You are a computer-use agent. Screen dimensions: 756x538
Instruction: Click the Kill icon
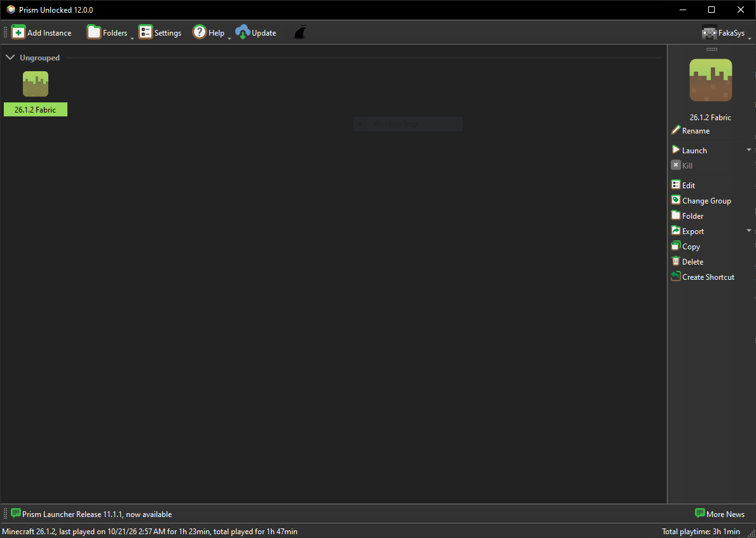click(x=675, y=165)
